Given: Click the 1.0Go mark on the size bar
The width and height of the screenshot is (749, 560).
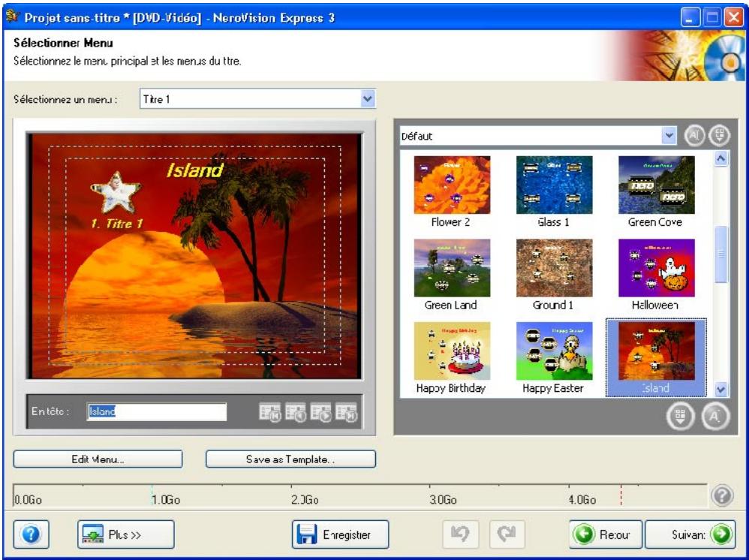Looking at the screenshot, I should (x=166, y=500).
